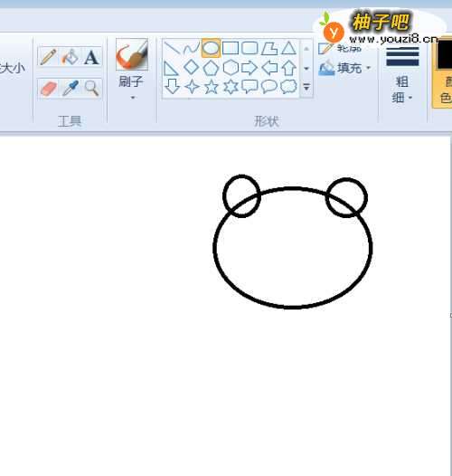Viewport: 452px width, 476px height.
Task: Choose the five-point star shape
Action: pos(212,87)
